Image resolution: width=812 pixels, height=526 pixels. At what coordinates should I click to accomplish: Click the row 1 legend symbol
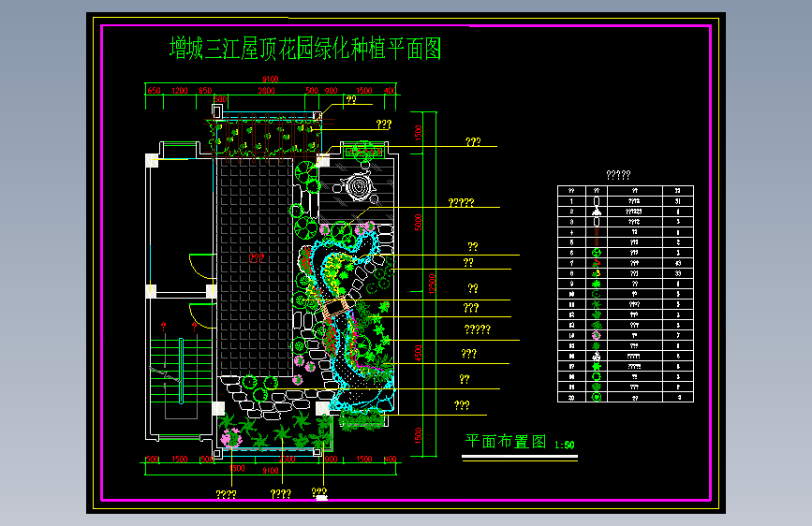(597, 201)
